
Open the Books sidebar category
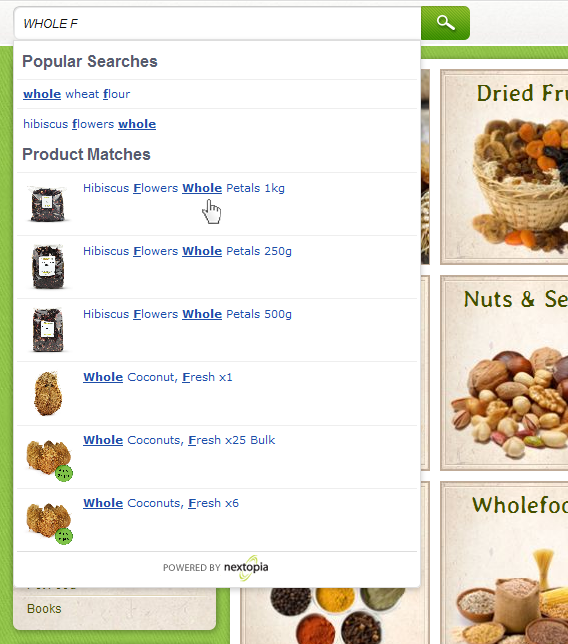pos(44,609)
